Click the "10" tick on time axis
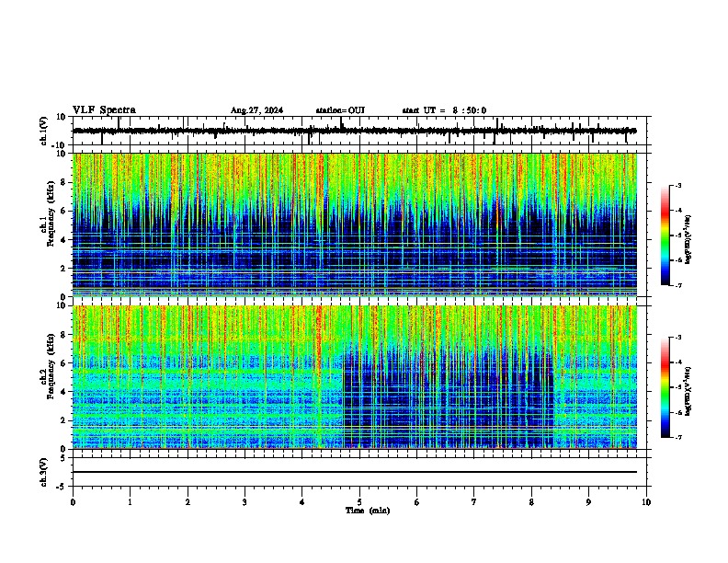 tap(646, 502)
